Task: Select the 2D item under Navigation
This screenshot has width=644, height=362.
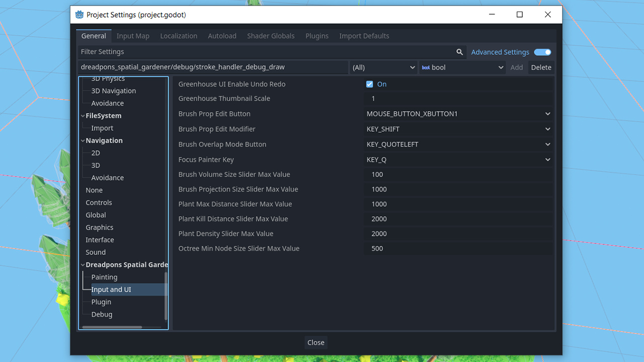Action: 96,153
